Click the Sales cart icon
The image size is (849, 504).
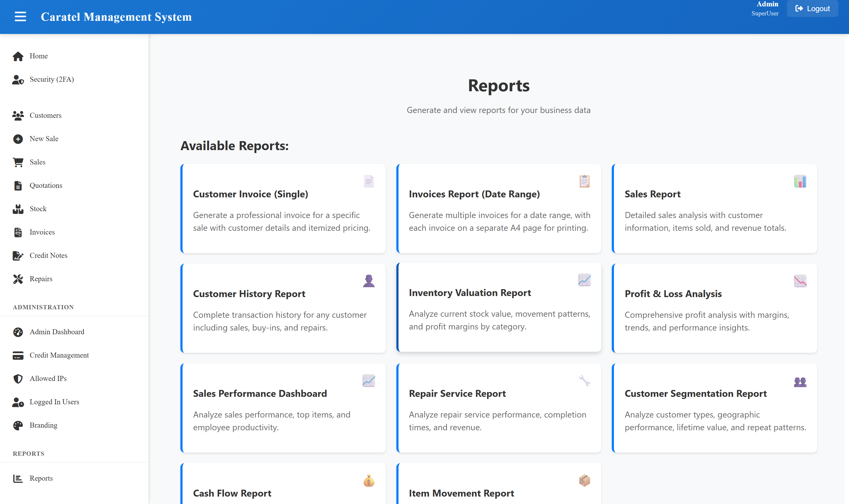[18, 162]
